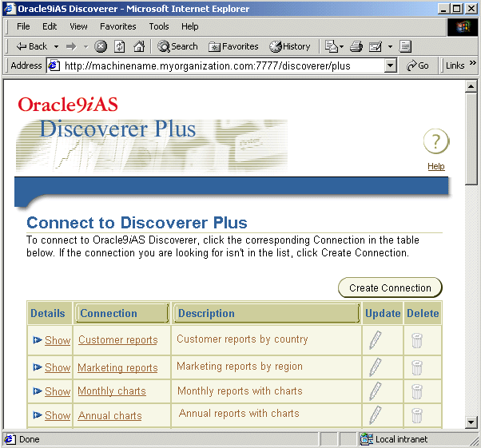Click the Windows logo throbber icon
The image size is (481, 448).
pyautogui.click(x=463, y=27)
